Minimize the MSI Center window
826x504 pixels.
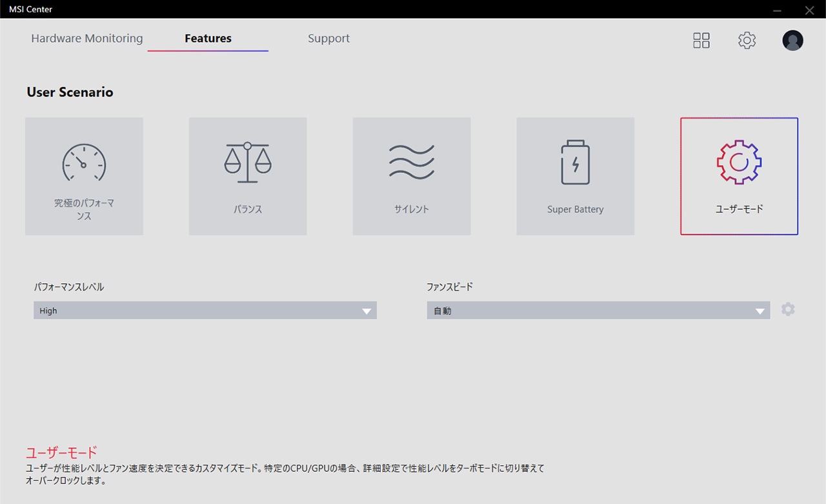[778, 10]
